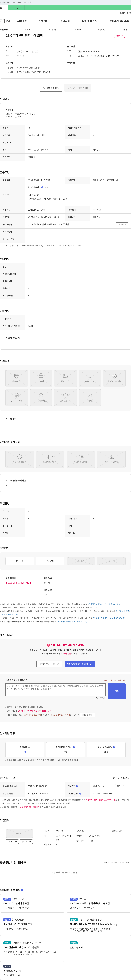Click info icon beside 빅데이터 추천 정보
The image size is (131, 980).
click(22, 890)
